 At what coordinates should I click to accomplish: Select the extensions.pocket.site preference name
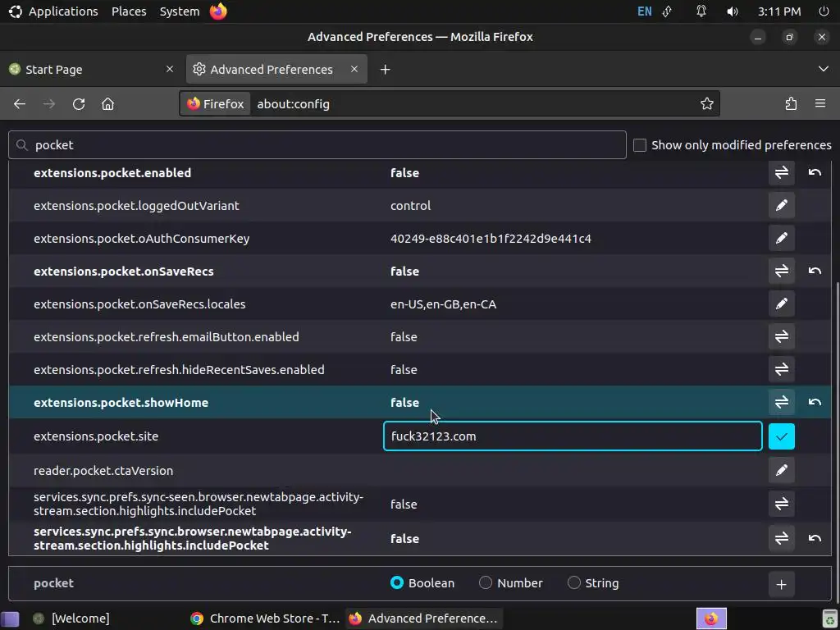pos(96,436)
